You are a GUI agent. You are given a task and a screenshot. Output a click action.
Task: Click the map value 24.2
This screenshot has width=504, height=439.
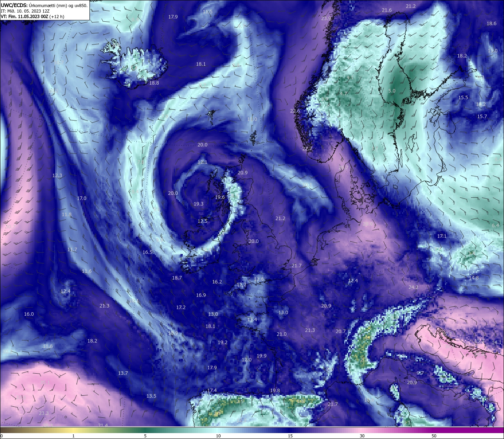click(413, 287)
